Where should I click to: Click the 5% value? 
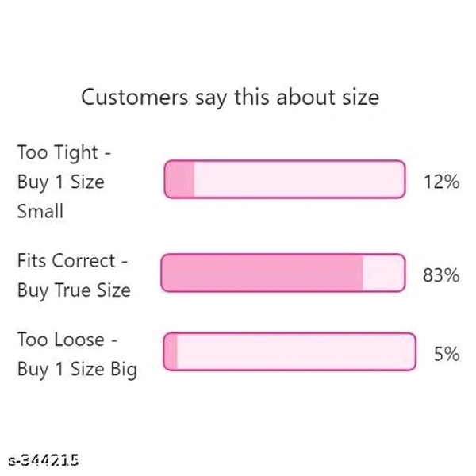click(x=446, y=354)
